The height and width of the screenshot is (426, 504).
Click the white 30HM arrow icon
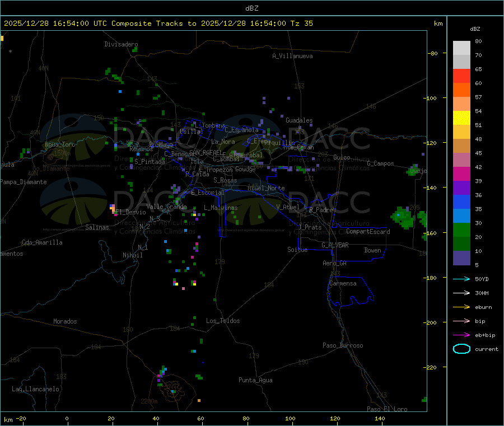click(x=461, y=293)
